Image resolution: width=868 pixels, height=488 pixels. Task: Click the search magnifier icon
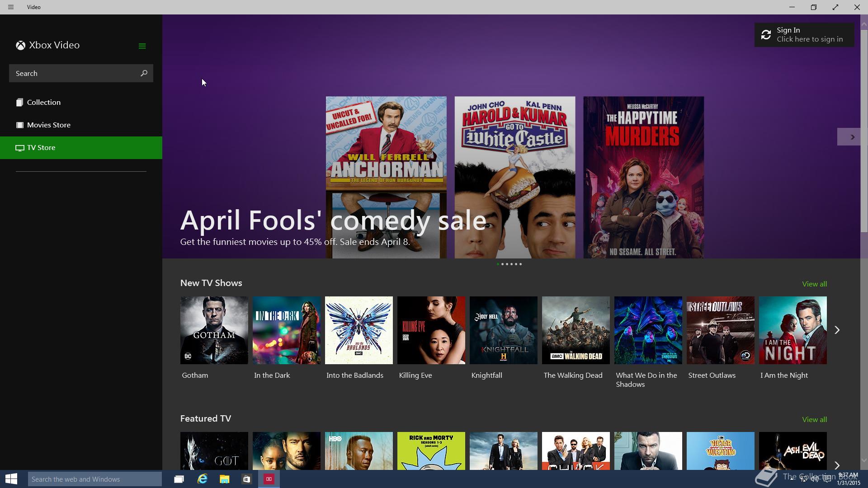click(144, 73)
